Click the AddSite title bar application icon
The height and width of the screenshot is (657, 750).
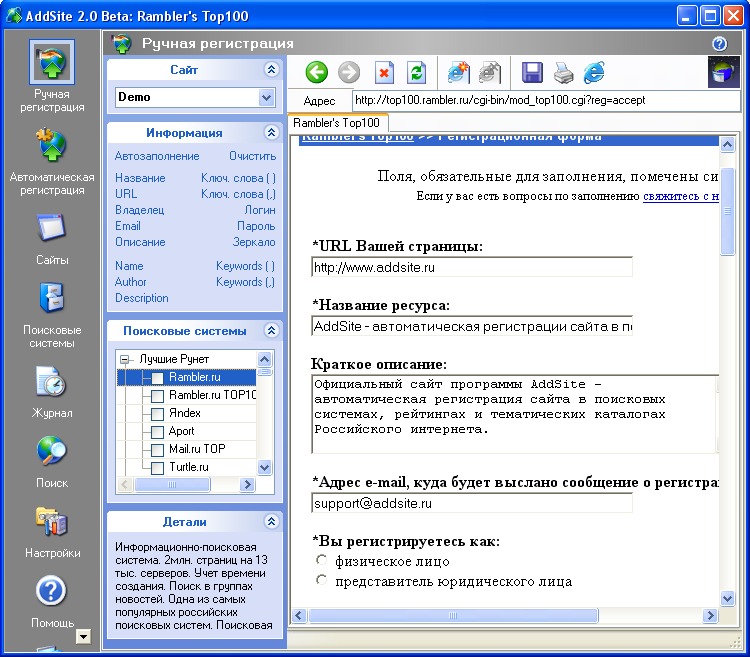click(14, 16)
